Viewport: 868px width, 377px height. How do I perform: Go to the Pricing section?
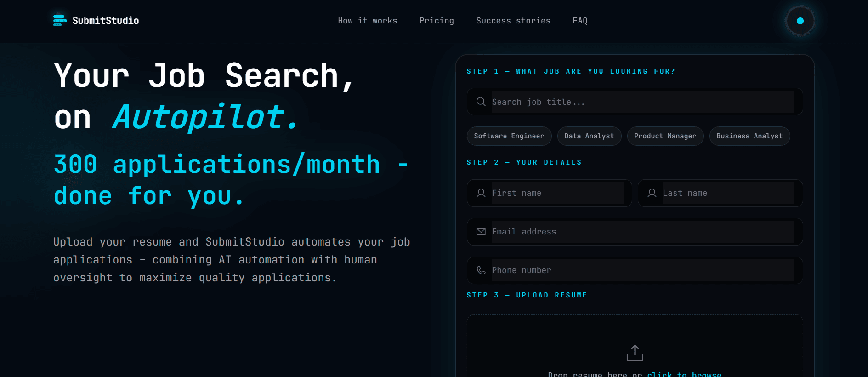pyautogui.click(x=437, y=21)
